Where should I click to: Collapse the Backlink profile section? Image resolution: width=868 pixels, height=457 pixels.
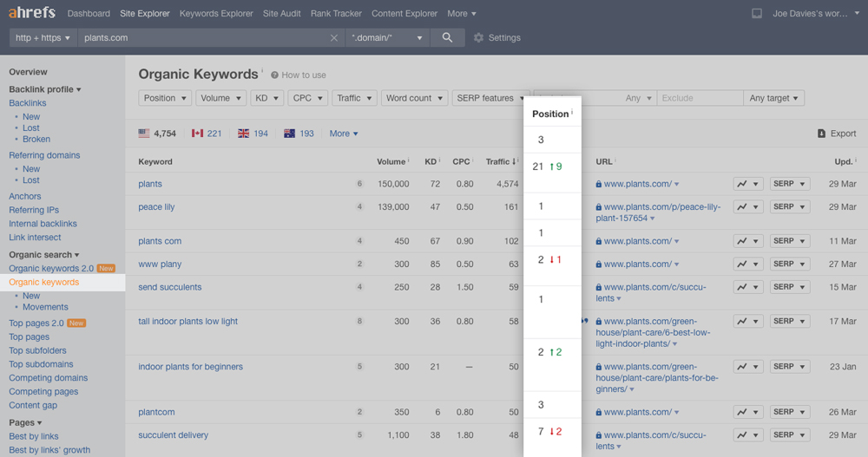[45, 89]
